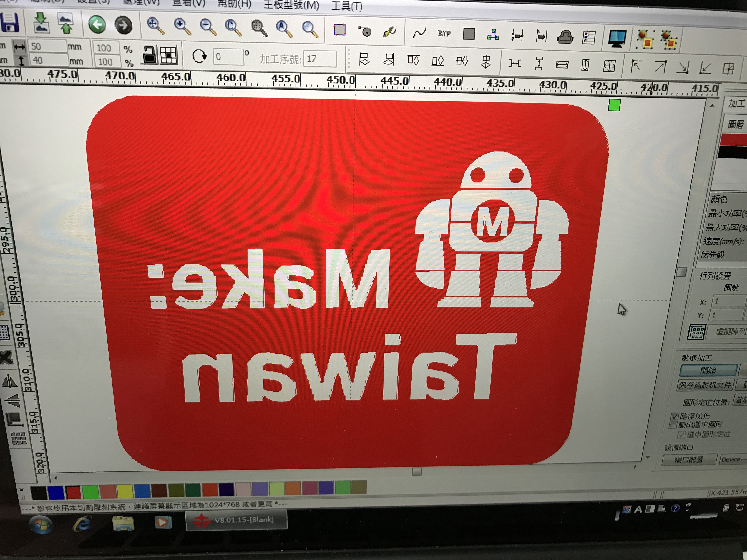Screen dimensions: 747x560
Task: Click the 加工序號 input field
Action: (x=320, y=59)
